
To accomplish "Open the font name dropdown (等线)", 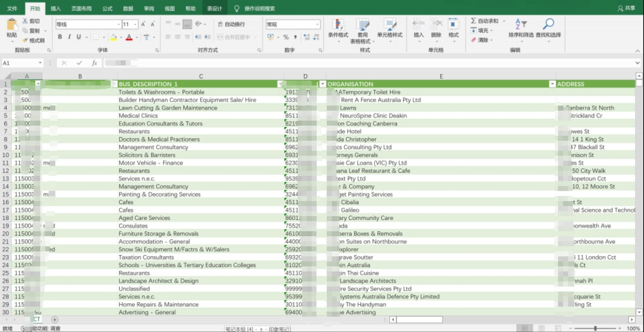I will point(119,24).
